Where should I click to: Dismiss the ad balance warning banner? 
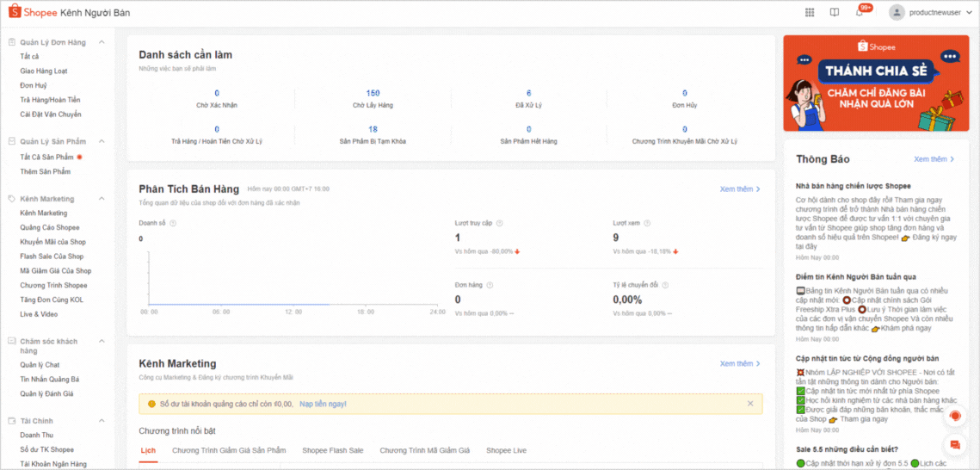click(x=749, y=403)
